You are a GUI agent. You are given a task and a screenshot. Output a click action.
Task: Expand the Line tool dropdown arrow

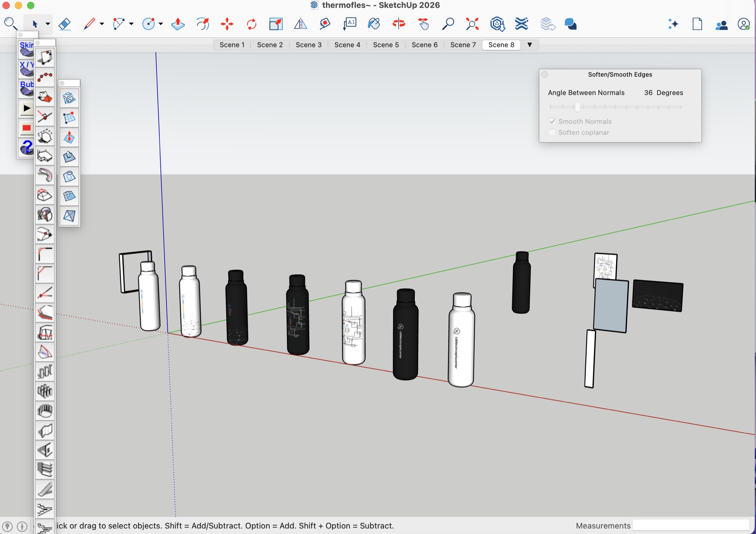102,24
